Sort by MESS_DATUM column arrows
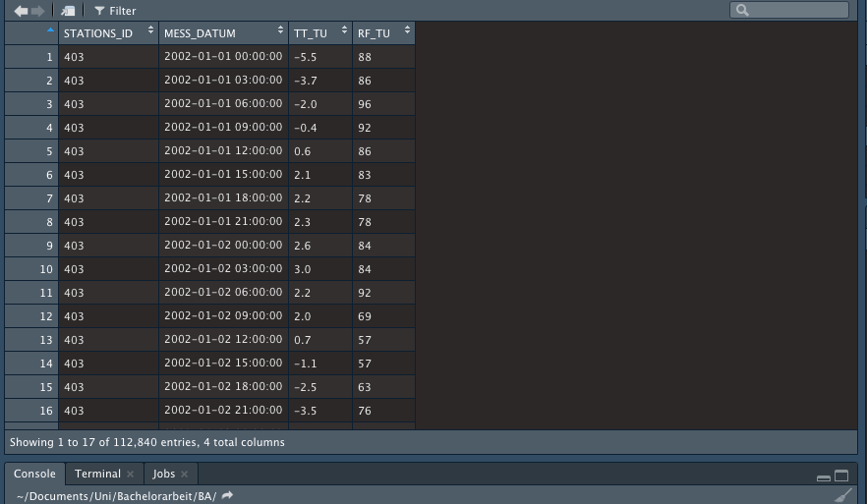 pos(280,31)
